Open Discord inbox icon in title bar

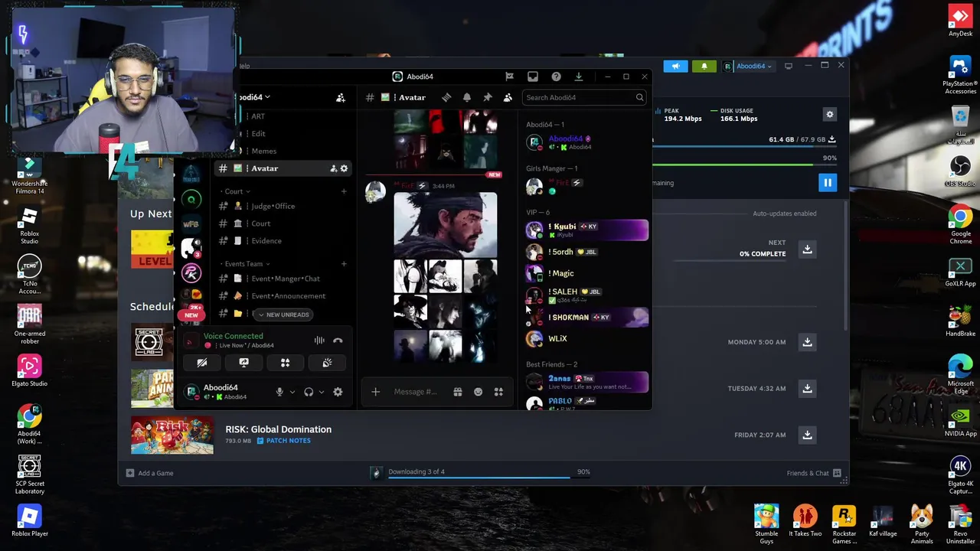[x=533, y=77]
